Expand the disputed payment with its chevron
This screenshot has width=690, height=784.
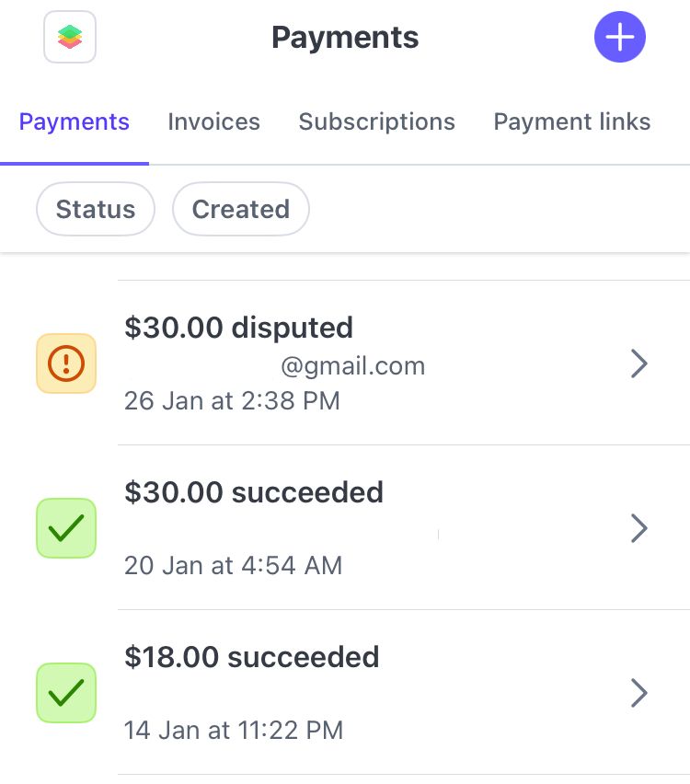(639, 364)
